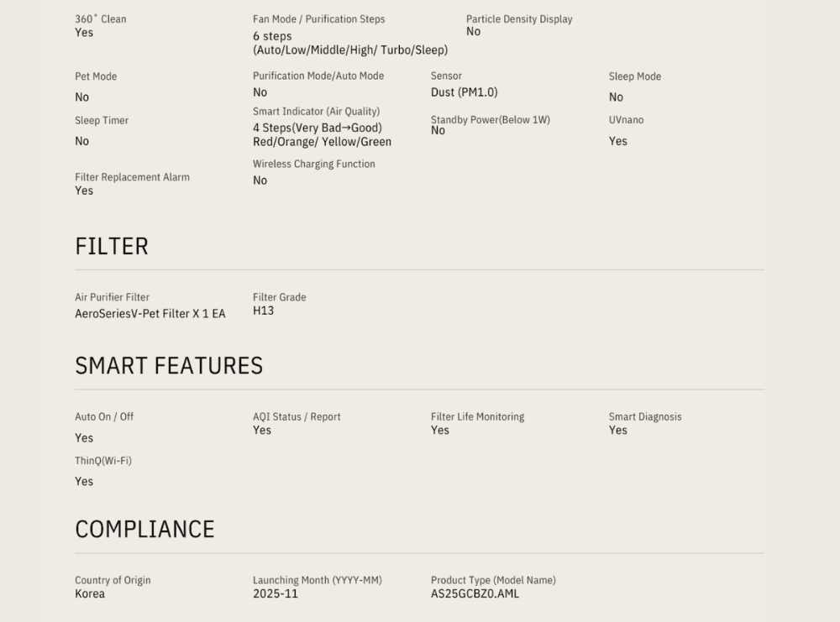Click the Fan Mode / Purification Steps label
Screen dimensions: 840x622
pos(318,19)
